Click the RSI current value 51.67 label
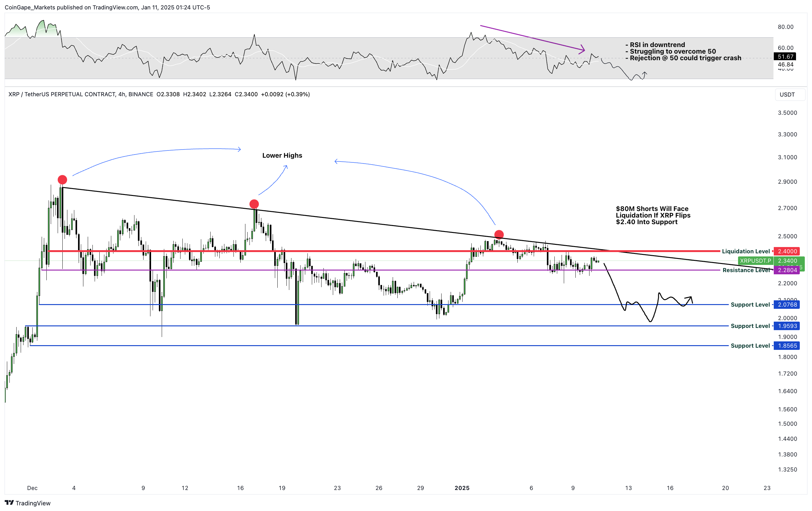The image size is (812, 511). pos(785,56)
